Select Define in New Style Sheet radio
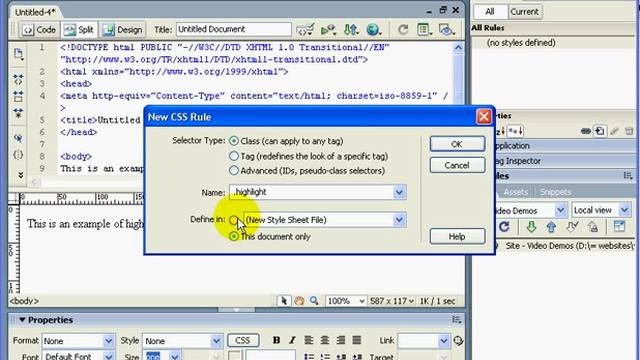This screenshot has height=360, width=640. 234,220
